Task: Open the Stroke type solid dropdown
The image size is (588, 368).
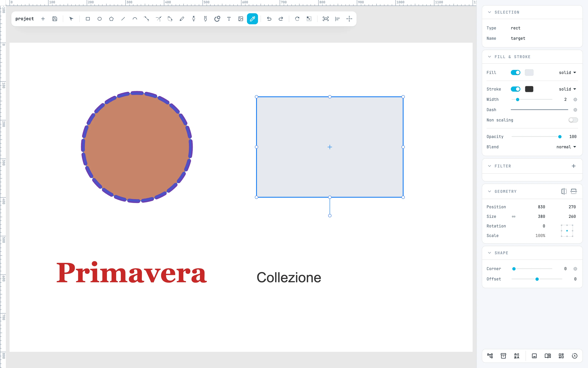Action: pos(567,89)
